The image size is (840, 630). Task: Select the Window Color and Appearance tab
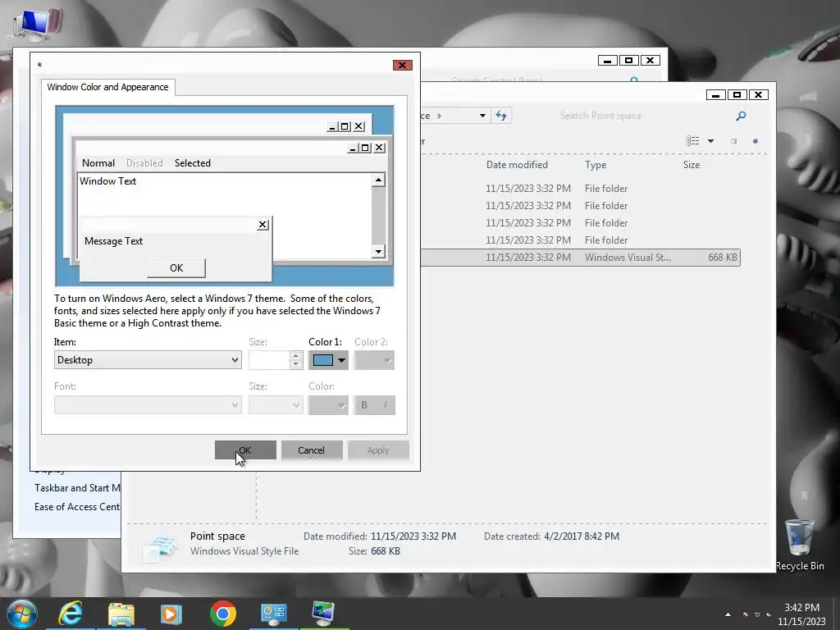click(107, 87)
